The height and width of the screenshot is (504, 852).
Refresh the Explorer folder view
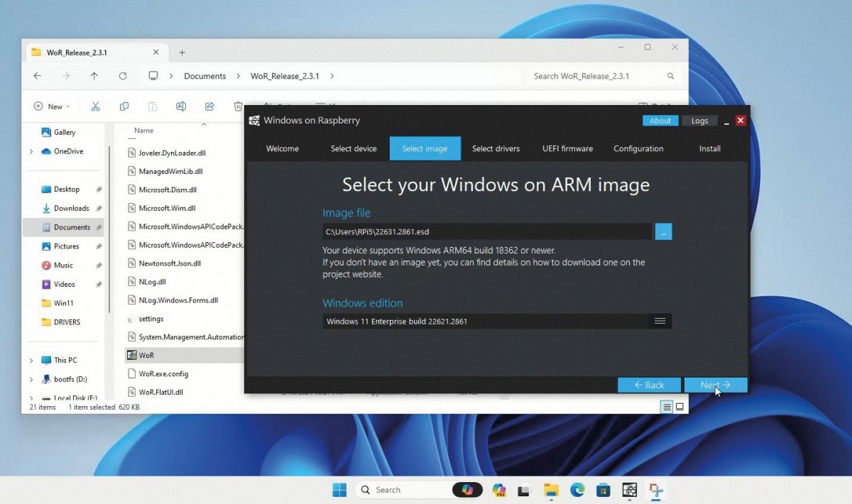[123, 76]
